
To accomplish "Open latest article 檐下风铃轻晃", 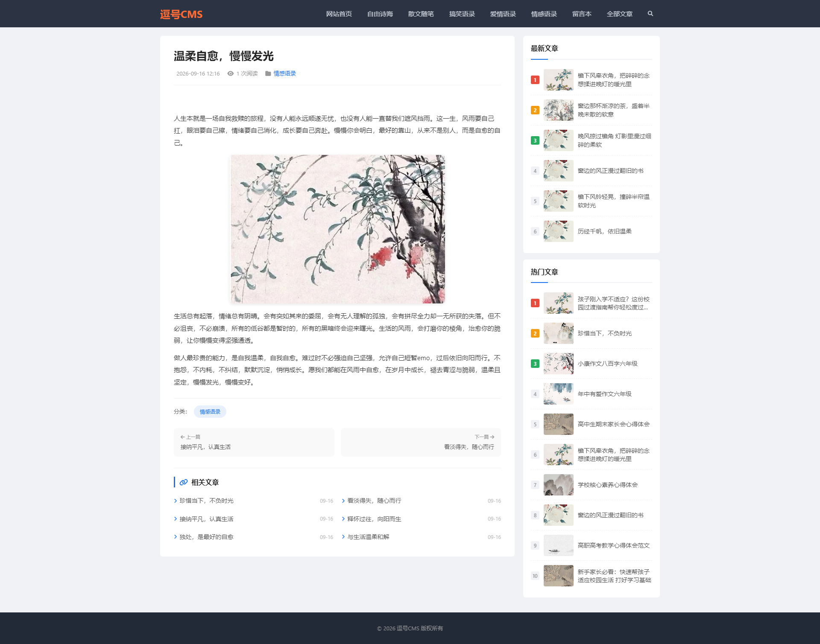I will 614,201.
